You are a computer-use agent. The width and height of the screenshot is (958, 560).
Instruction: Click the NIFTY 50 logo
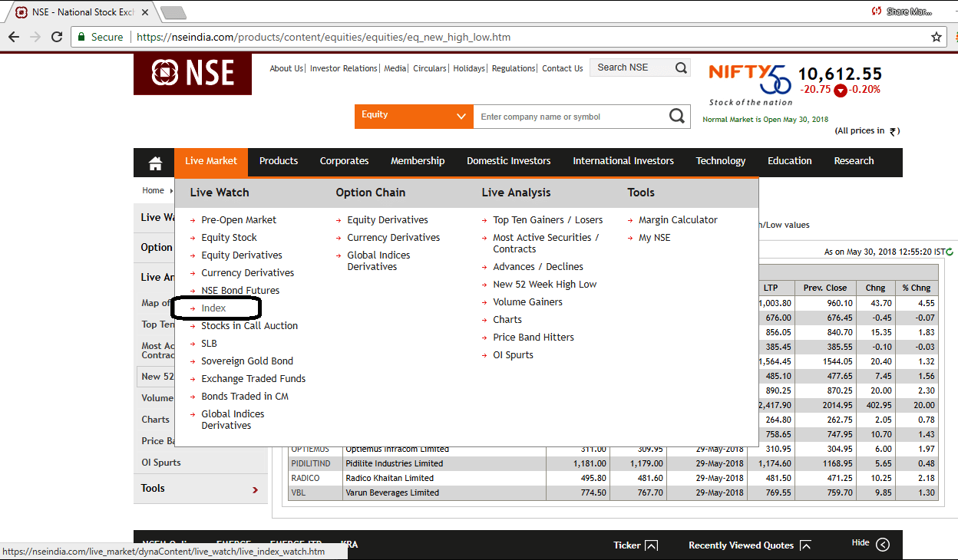[x=749, y=83]
